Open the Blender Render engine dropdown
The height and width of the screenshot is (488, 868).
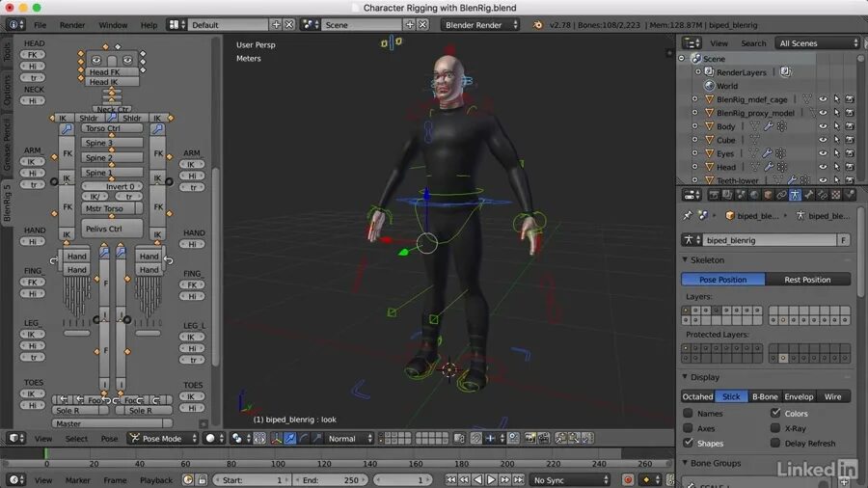click(480, 25)
